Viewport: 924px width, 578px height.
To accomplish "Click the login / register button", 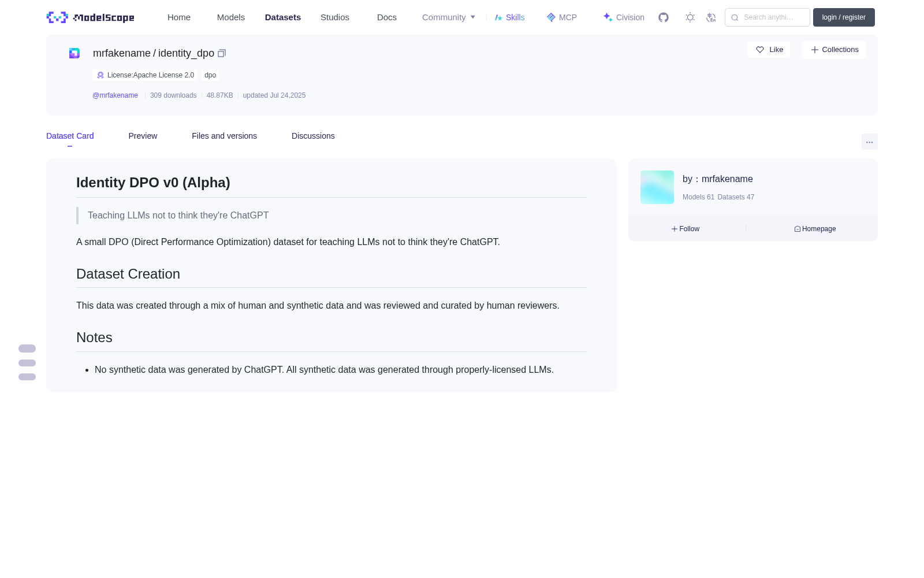I will 844,17.
